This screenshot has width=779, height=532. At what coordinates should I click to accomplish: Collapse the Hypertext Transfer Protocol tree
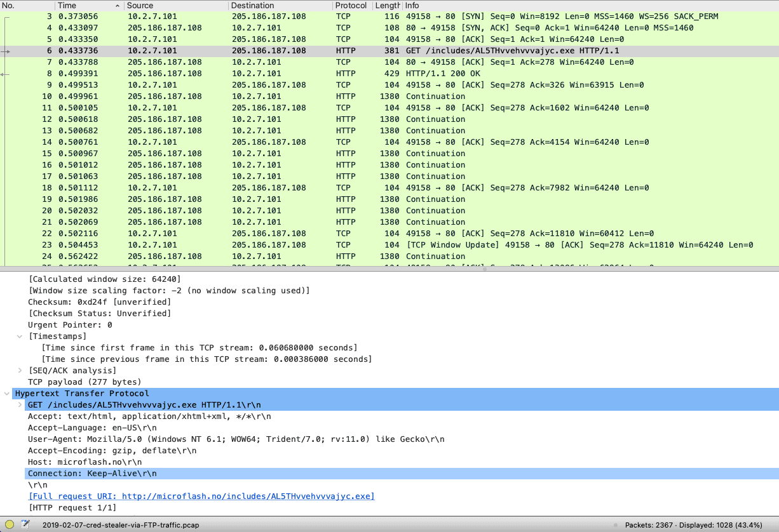pyautogui.click(x=8, y=393)
